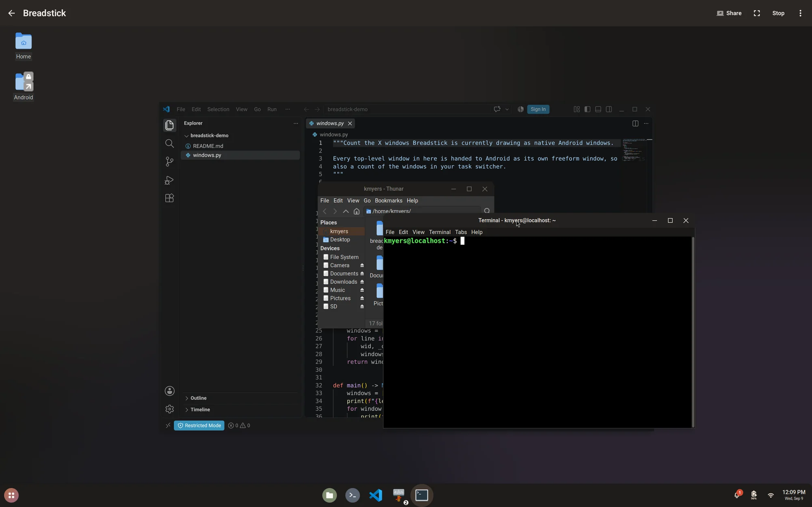The width and height of the screenshot is (812, 507).
Task: Go back using VS Code navigation arrow
Action: pos(307,109)
